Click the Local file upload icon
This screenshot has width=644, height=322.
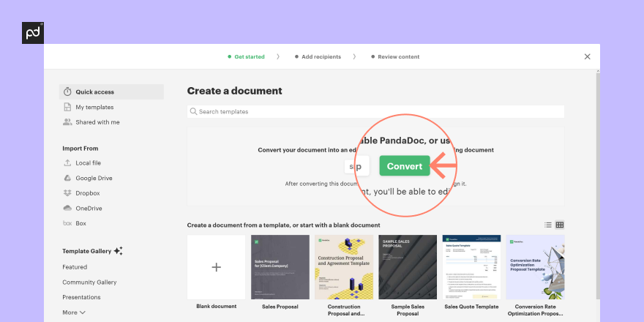click(x=67, y=162)
